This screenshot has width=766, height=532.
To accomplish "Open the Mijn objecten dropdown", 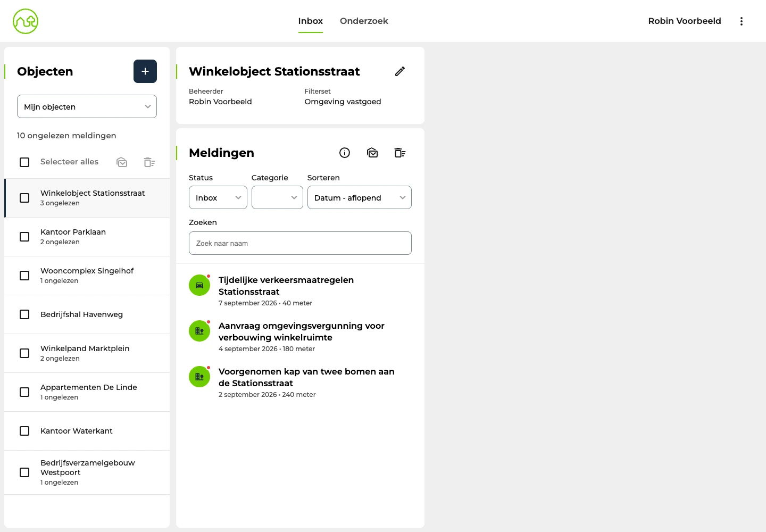I will tap(87, 106).
